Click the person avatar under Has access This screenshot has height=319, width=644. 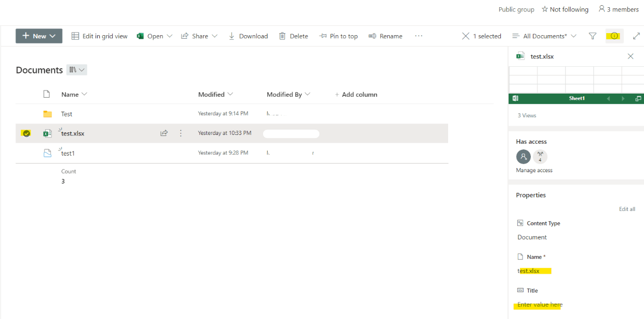coord(524,157)
